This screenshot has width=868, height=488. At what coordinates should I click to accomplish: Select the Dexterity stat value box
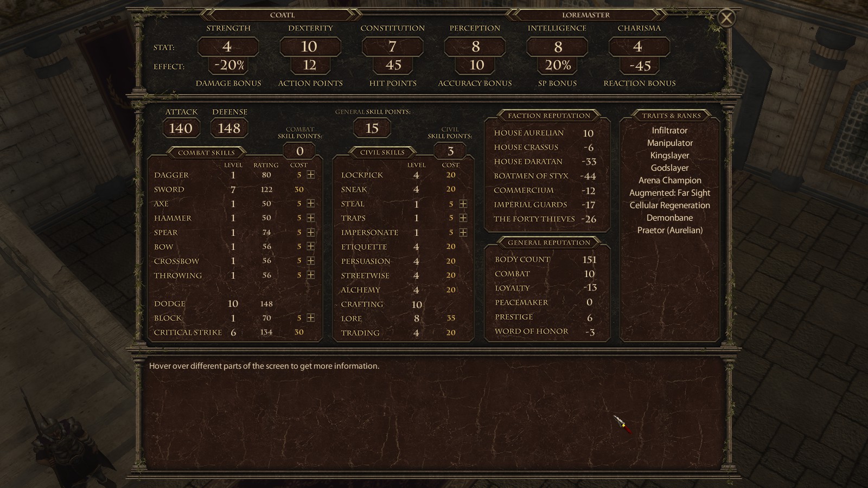[x=310, y=47]
